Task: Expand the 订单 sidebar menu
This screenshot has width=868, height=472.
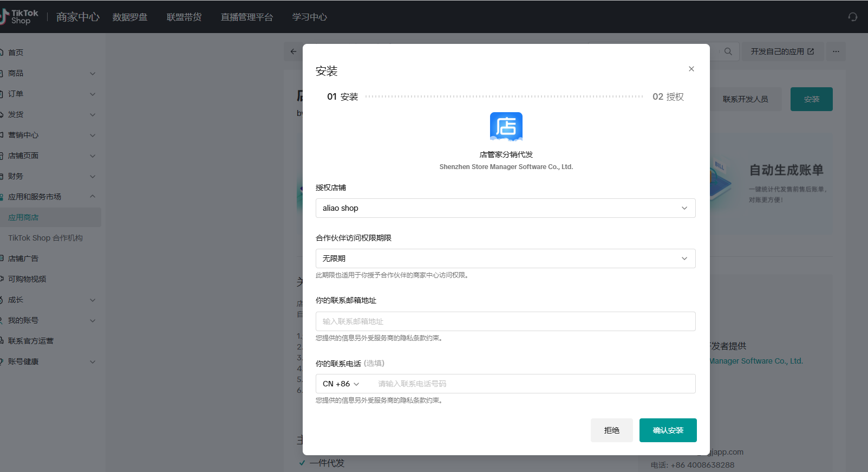Action: point(50,94)
